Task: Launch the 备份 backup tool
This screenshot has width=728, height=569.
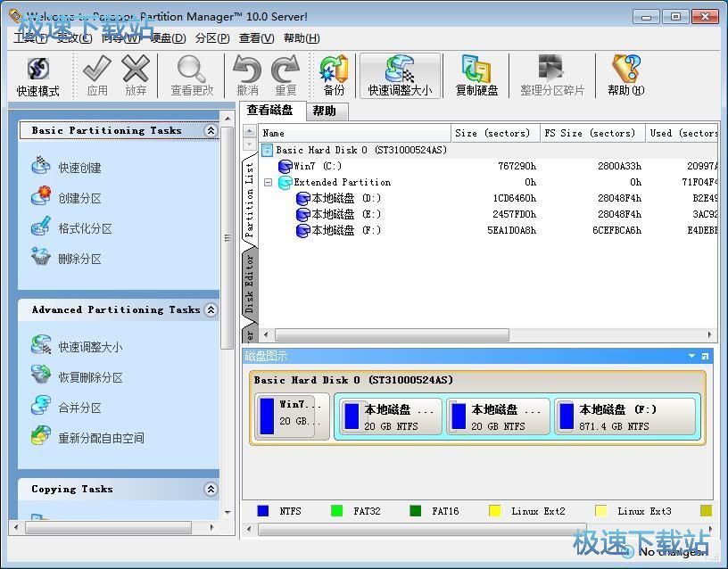Action: coord(335,76)
